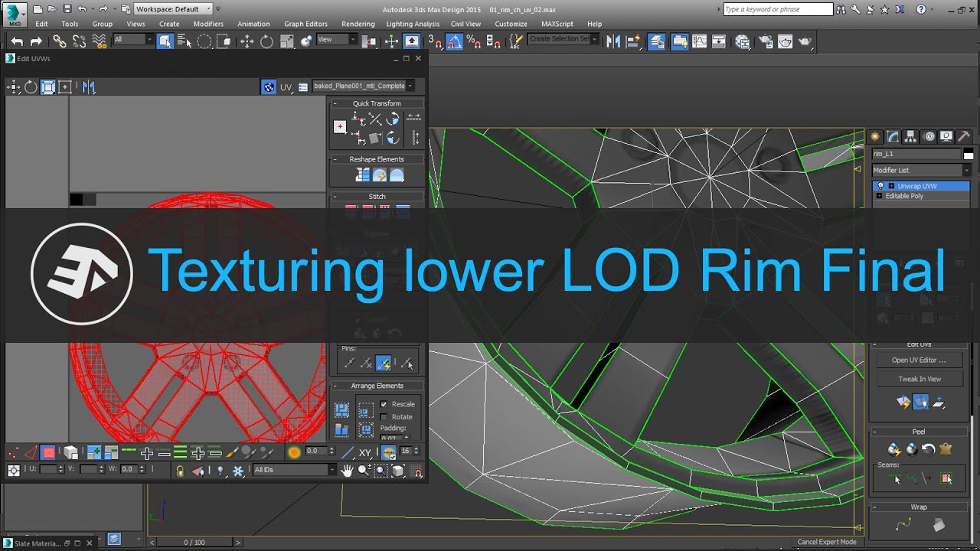Click Cancel Expert Mode button

[x=827, y=542]
